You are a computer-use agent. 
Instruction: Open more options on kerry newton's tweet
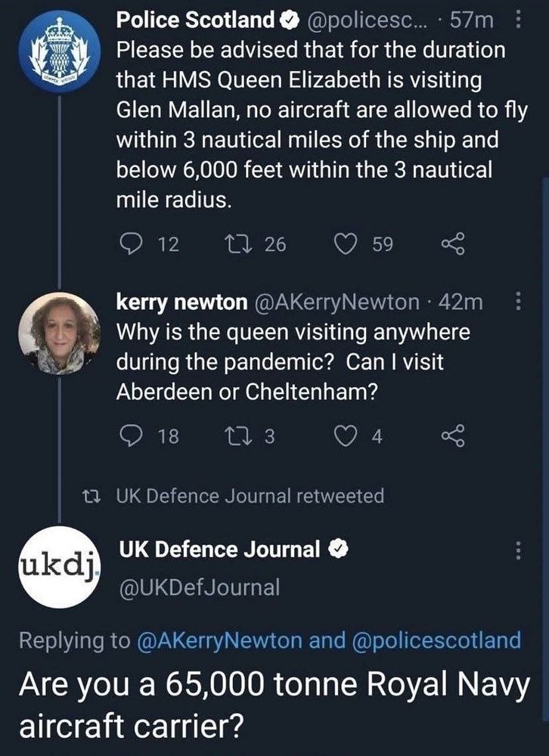[x=518, y=302]
